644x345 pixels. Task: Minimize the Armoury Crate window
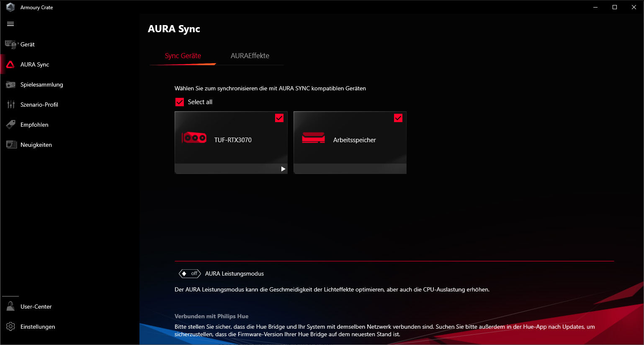595,7
